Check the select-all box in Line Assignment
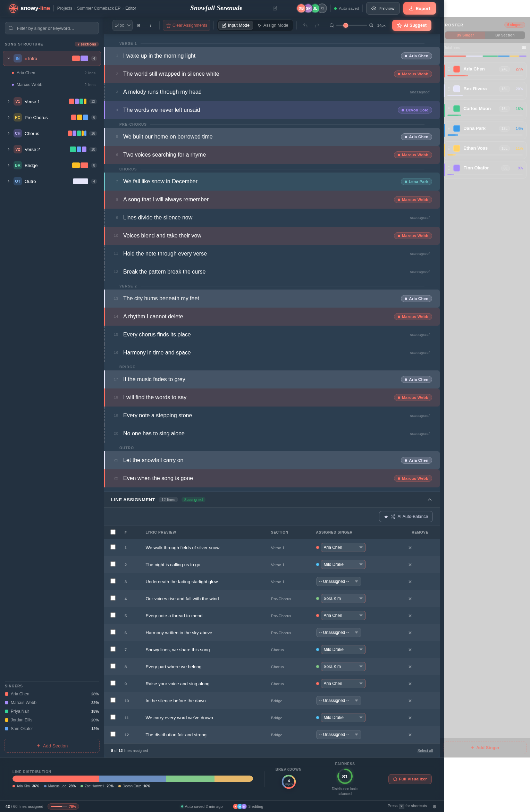 tap(113, 532)
